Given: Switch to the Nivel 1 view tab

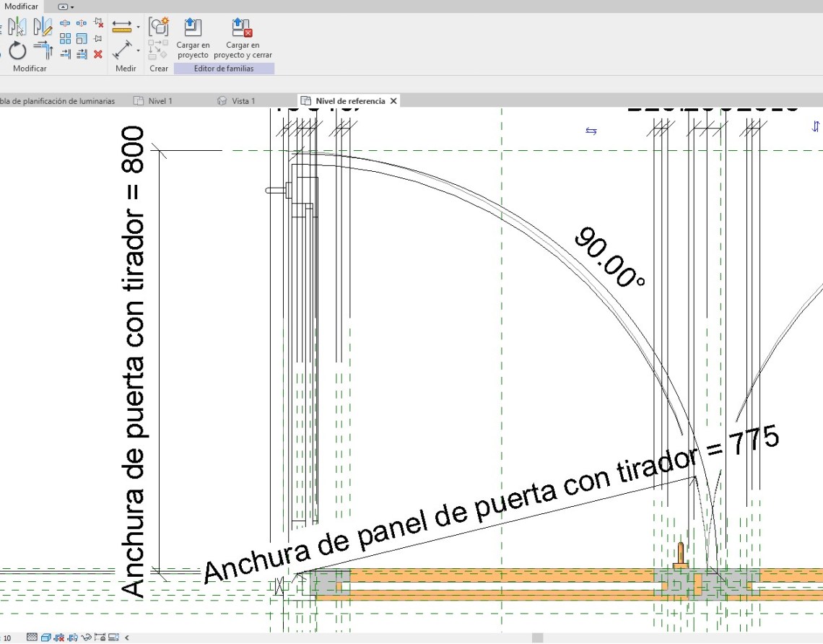Looking at the screenshot, I should pos(159,101).
